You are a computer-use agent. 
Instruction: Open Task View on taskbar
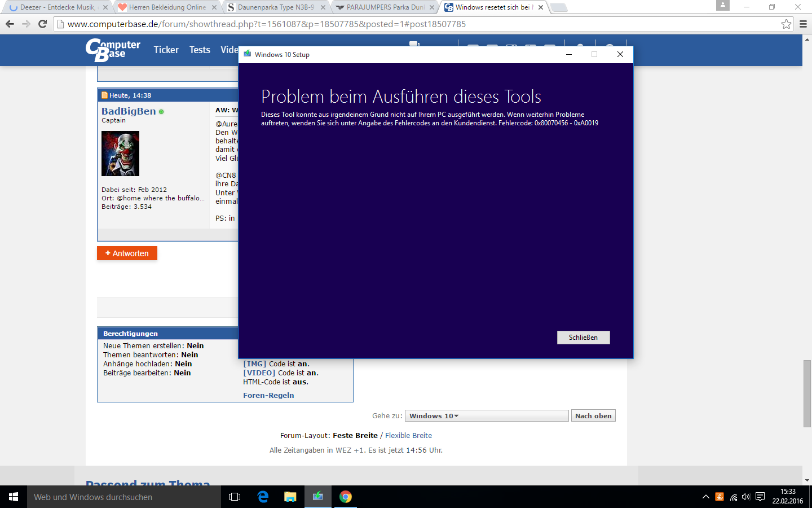[235, 497]
